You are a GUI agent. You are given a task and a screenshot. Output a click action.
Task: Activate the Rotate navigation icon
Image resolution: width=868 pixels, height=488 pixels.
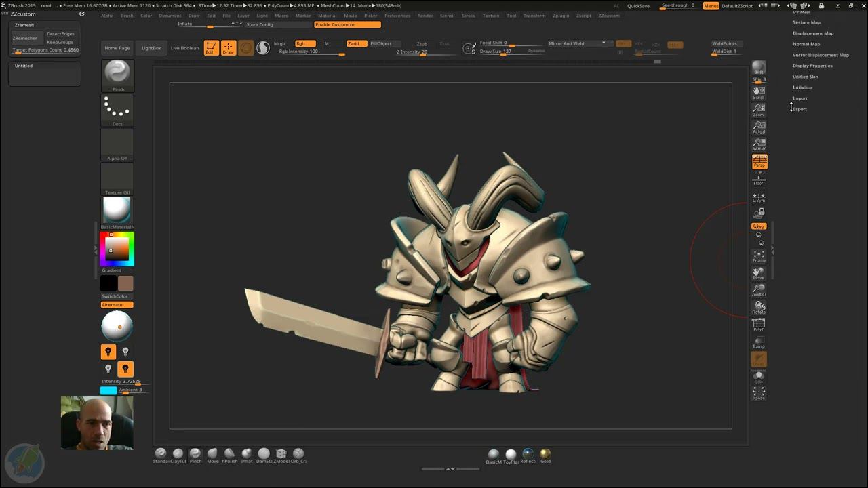[x=759, y=307]
